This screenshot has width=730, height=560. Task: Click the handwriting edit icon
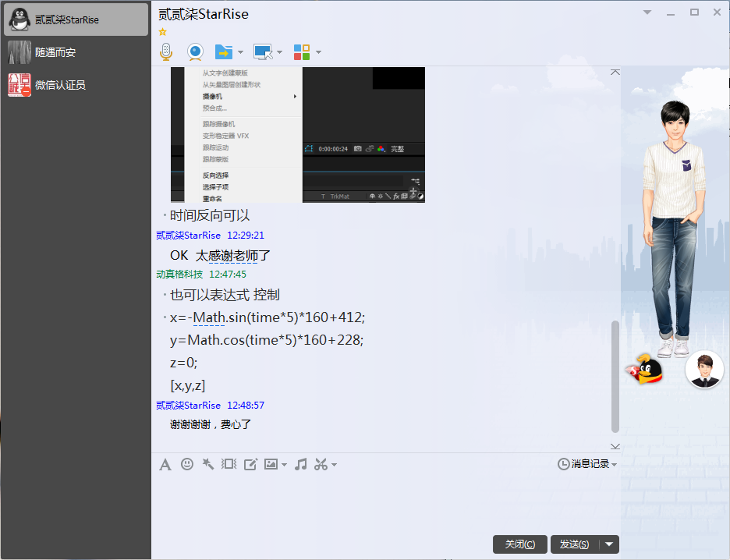(x=250, y=464)
